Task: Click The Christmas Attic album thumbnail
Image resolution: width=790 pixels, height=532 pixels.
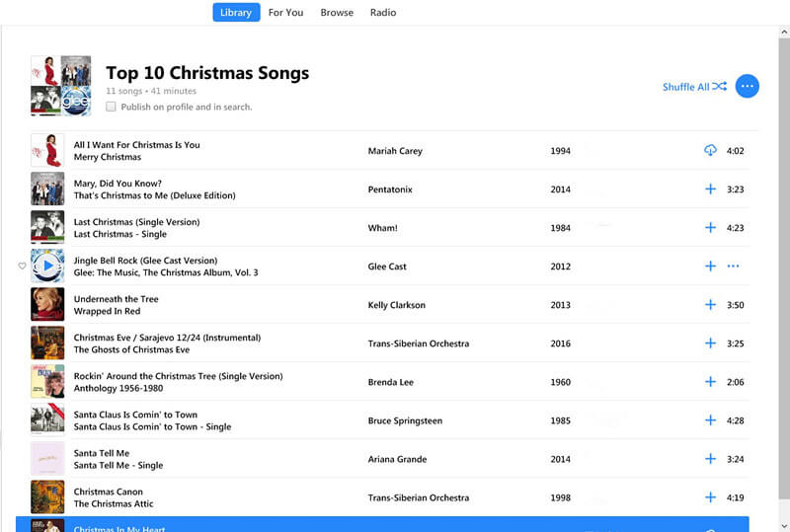Action: coord(47,496)
